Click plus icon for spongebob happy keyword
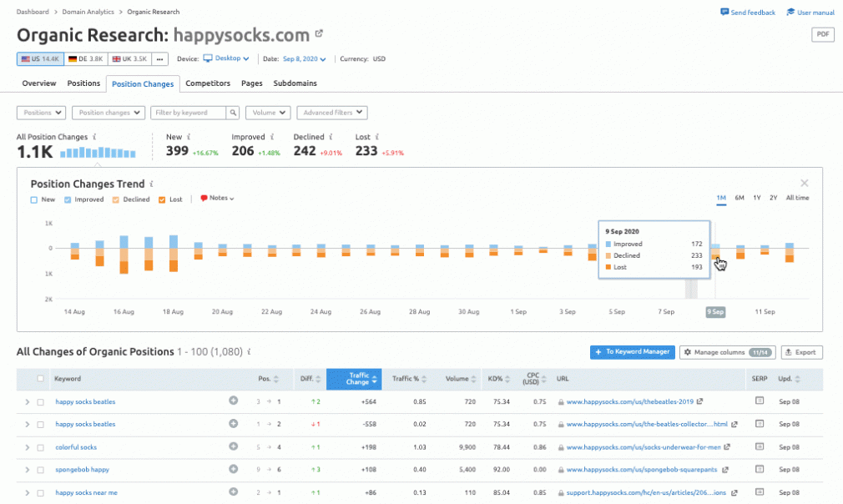This screenshot has width=843, height=504. [234, 469]
